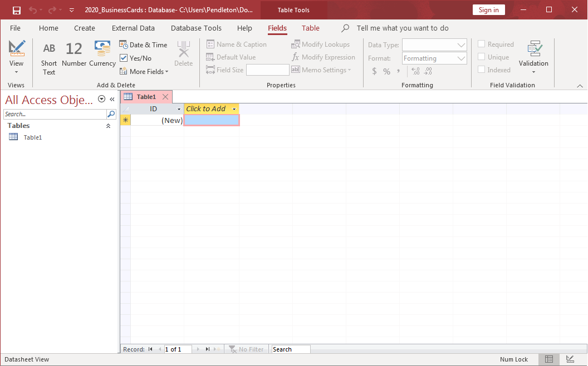Screen dimensions: 588x366
Task: Open the File menu
Action: coord(15,28)
